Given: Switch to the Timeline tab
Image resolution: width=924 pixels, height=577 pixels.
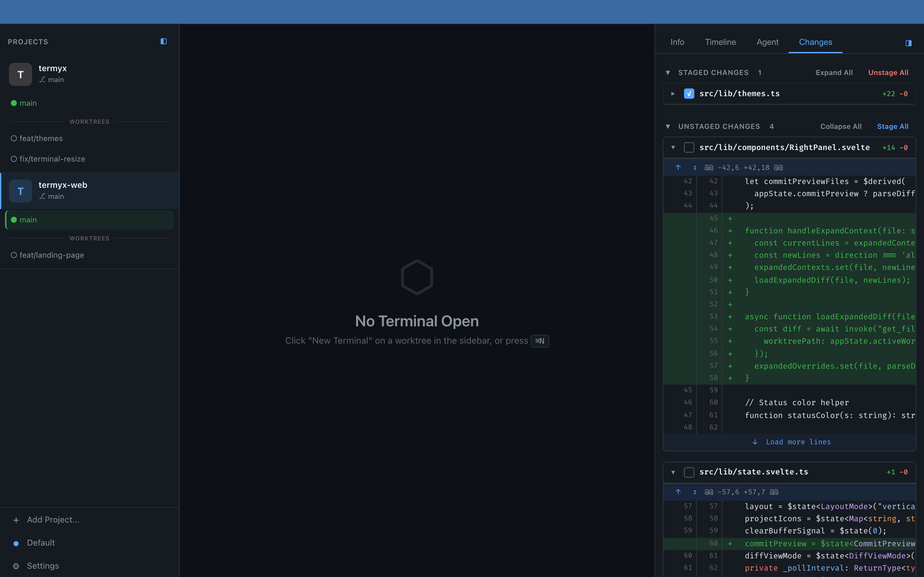Looking at the screenshot, I should click(720, 42).
